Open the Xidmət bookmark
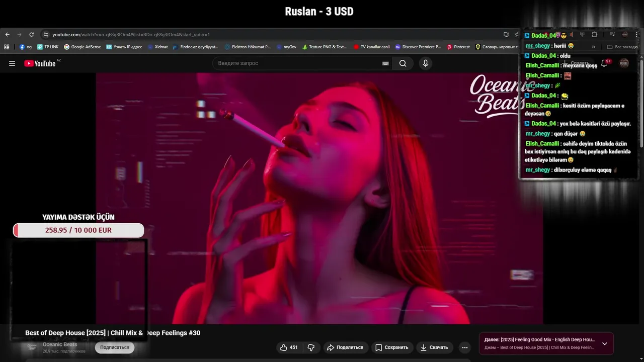Screen dimensions: 644x362 (158, 47)
